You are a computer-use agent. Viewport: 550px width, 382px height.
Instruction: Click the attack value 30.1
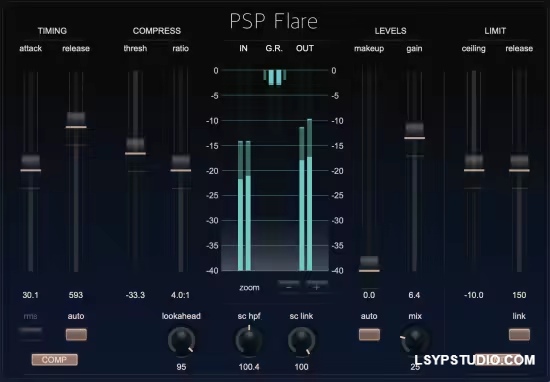click(31, 295)
